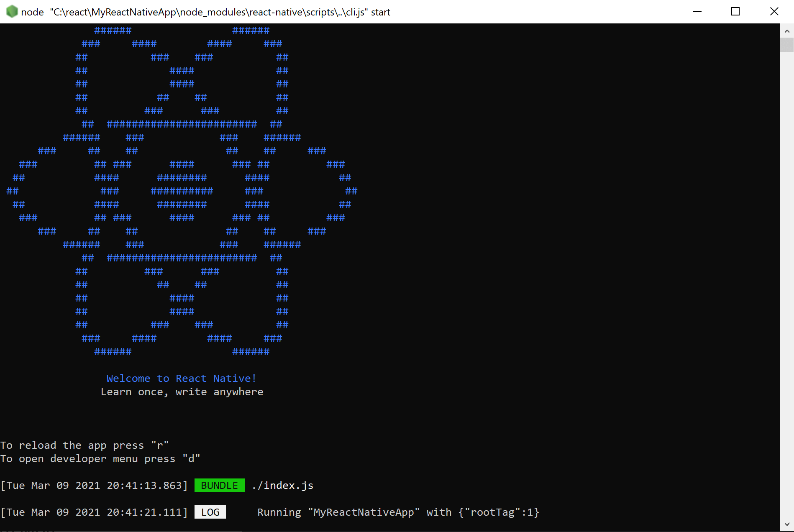Screen dimensions: 794x532
Task: Click the 'To reload the app press "r"' line
Action: pos(84,445)
